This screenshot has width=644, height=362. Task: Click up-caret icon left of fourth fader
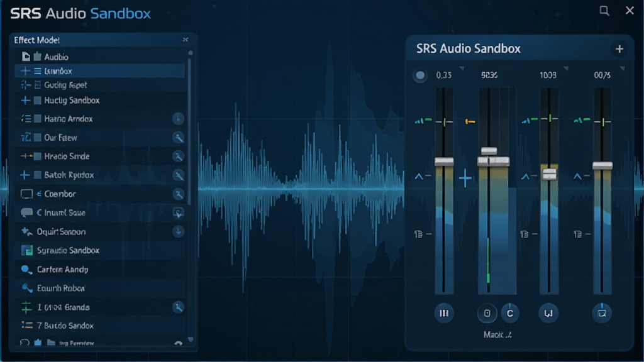coord(577,177)
